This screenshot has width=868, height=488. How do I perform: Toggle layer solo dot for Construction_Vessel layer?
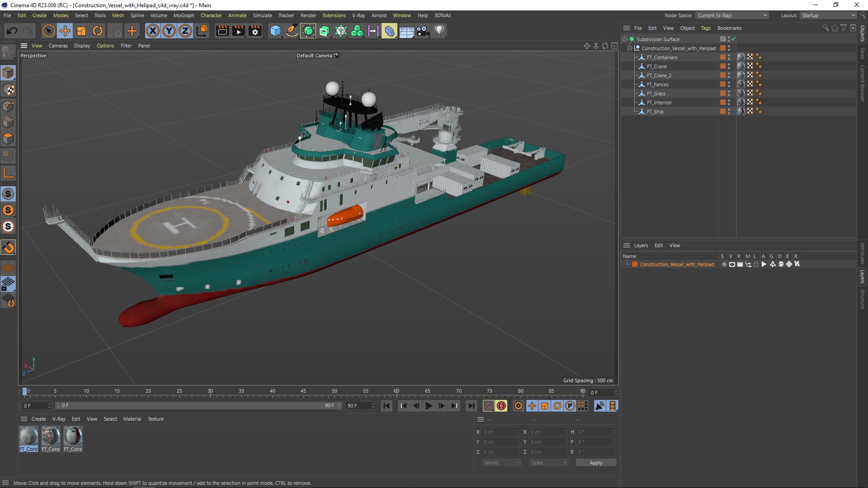point(724,264)
